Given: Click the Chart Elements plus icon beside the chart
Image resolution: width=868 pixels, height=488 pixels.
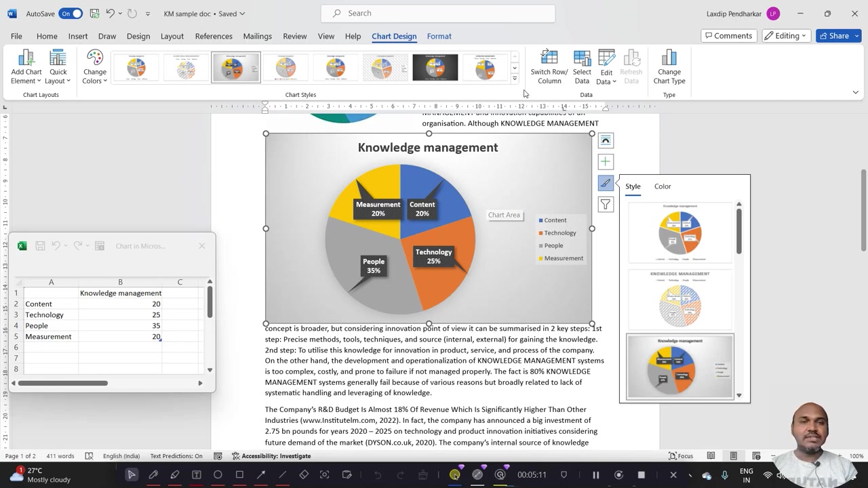Looking at the screenshot, I should pyautogui.click(x=605, y=161).
